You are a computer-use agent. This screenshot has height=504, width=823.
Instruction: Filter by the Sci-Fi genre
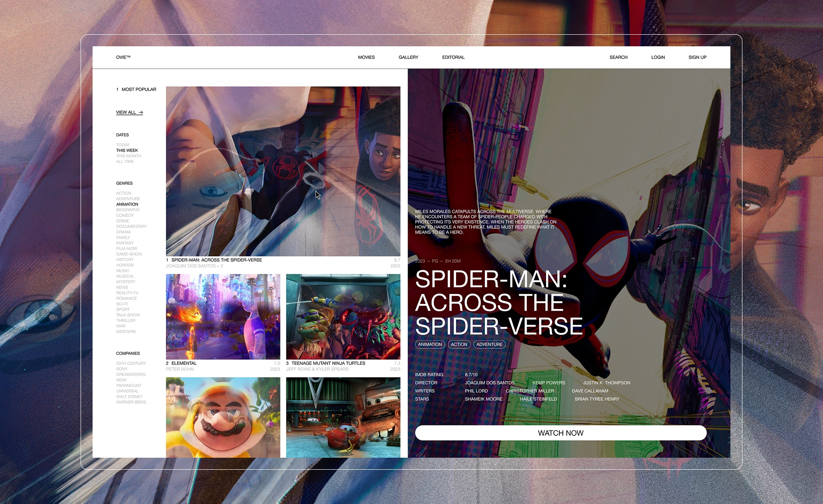tap(122, 304)
